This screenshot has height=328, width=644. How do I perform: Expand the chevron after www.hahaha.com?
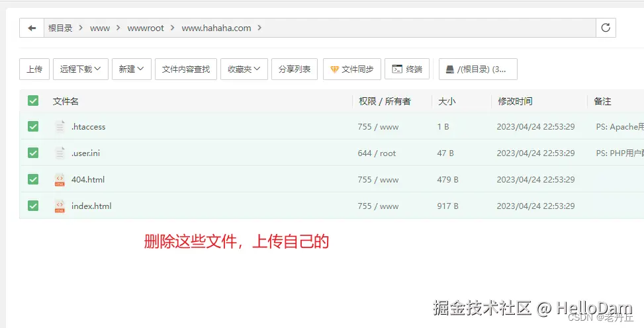[259, 28]
